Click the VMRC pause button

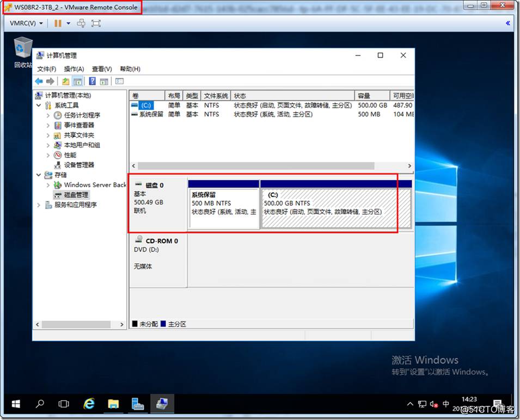point(58,23)
